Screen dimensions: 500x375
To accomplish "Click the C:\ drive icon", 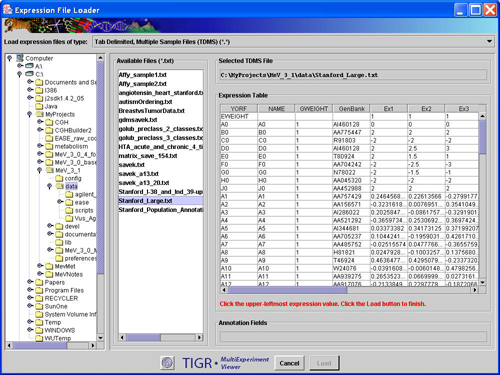I will pyautogui.click(x=30, y=74).
